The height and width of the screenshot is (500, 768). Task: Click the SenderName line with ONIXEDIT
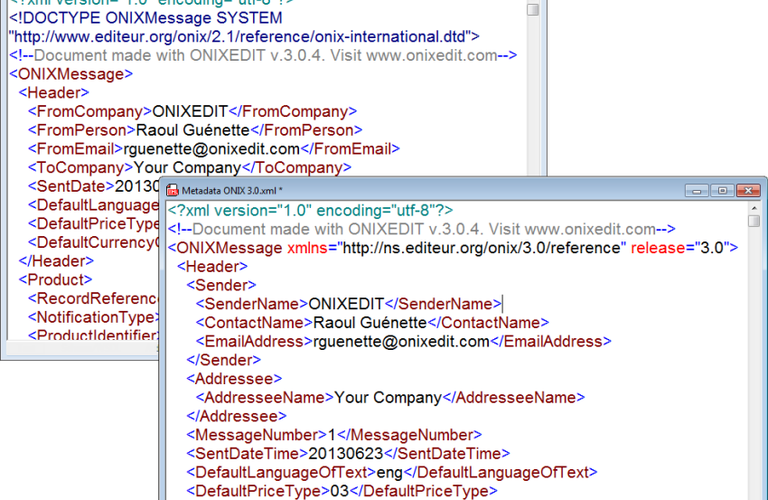click(349, 304)
